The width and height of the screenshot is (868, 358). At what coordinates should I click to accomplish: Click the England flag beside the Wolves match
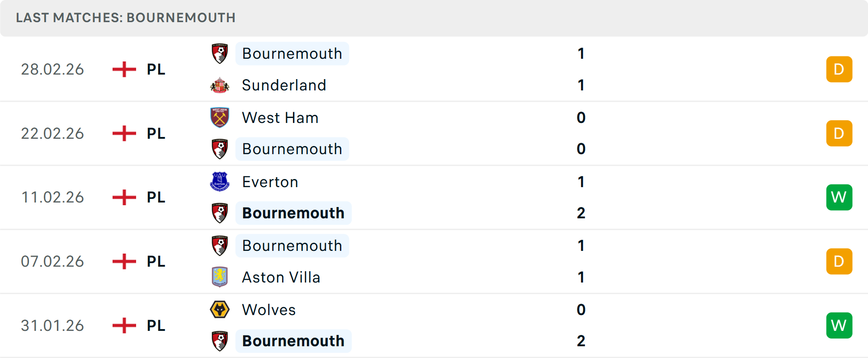coord(123,325)
